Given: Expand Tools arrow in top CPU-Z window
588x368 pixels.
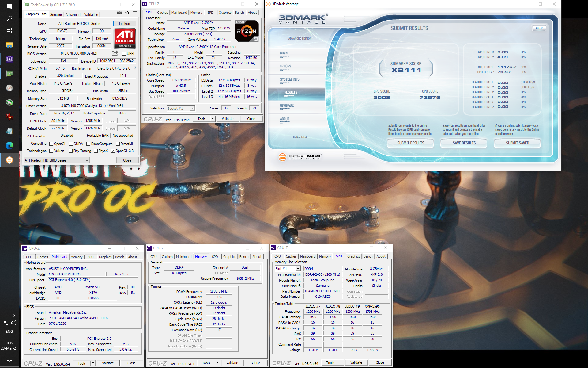Looking at the screenshot, I should pos(213,119).
